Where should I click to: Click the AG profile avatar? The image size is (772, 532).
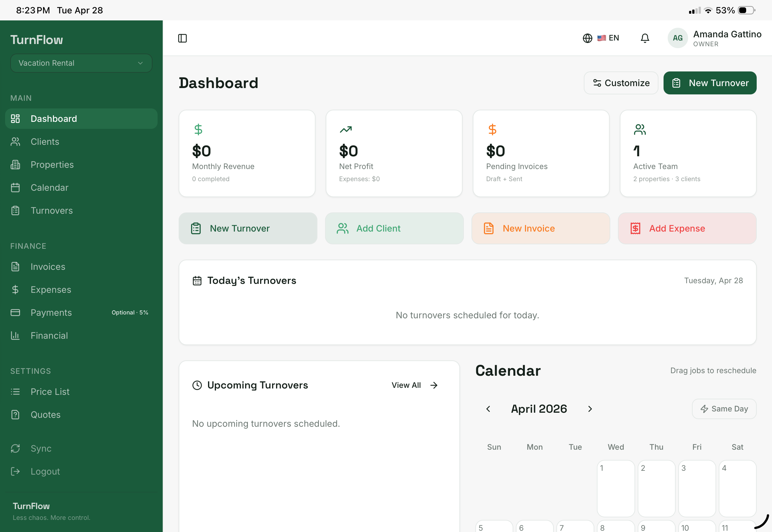[677, 38]
